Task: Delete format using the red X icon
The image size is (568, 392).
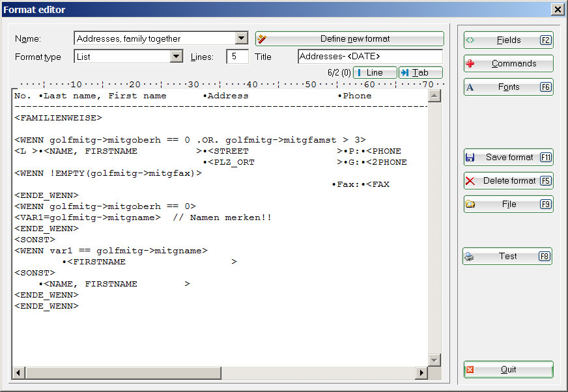Action: click(508, 180)
